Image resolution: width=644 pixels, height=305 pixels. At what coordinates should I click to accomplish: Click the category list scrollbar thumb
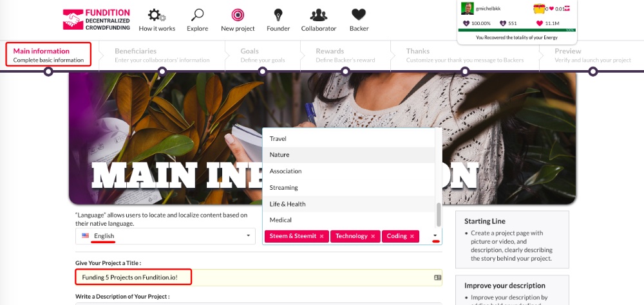[439, 214]
